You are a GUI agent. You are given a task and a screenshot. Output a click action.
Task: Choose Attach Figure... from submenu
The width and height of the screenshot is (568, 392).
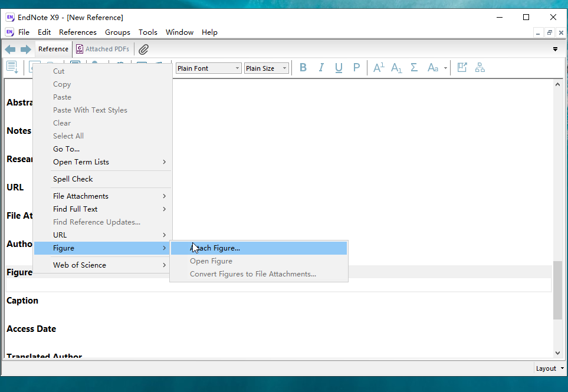(x=259, y=248)
